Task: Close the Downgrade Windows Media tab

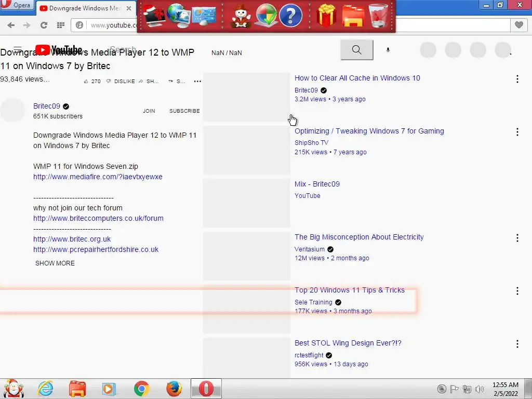Action: pyautogui.click(x=129, y=8)
